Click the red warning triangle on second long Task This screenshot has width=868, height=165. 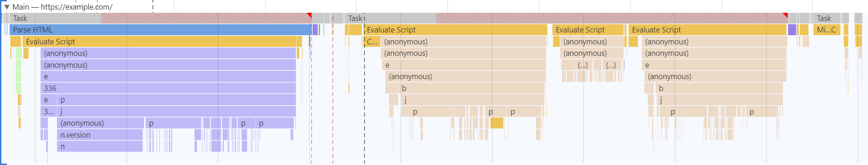tap(785, 16)
